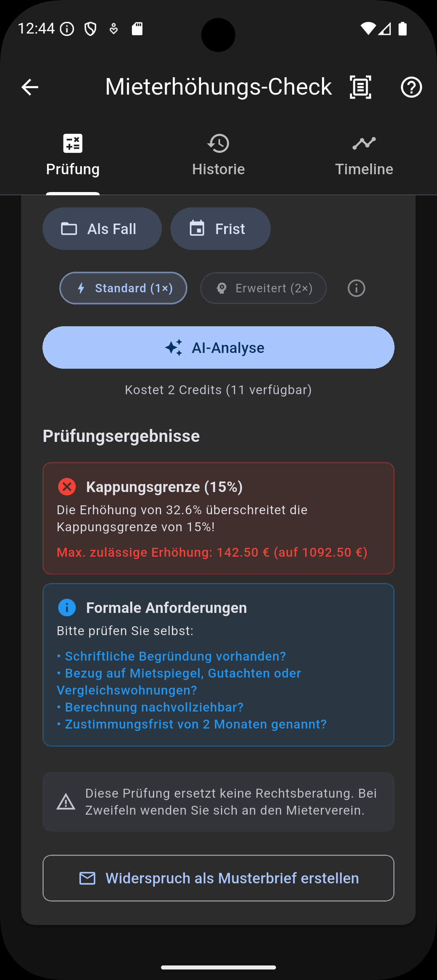Toggle the Frist chip
The height and width of the screenshot is (980, 437).
click(x=220, y=228)
